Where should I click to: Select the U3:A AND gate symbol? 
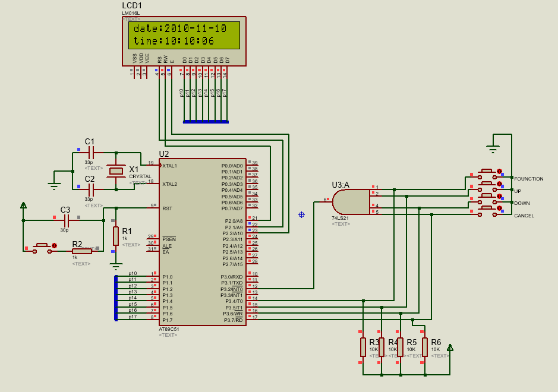tap(351, 202)
